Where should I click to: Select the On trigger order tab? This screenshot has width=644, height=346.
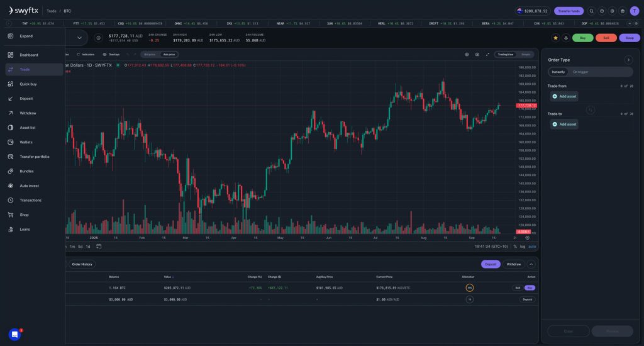pos(580,72)
